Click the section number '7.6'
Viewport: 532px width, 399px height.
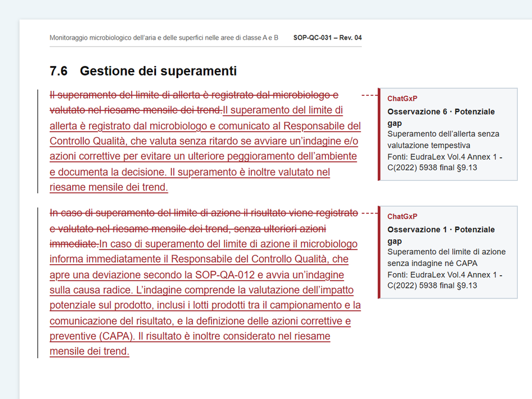tap(59, 71)
